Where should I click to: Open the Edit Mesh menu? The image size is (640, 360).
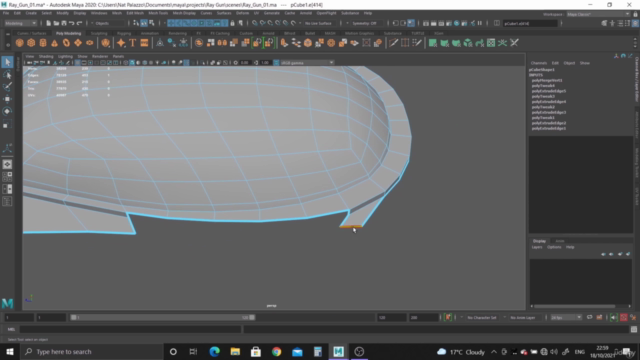pyautogui.click(x=135, y=13)
